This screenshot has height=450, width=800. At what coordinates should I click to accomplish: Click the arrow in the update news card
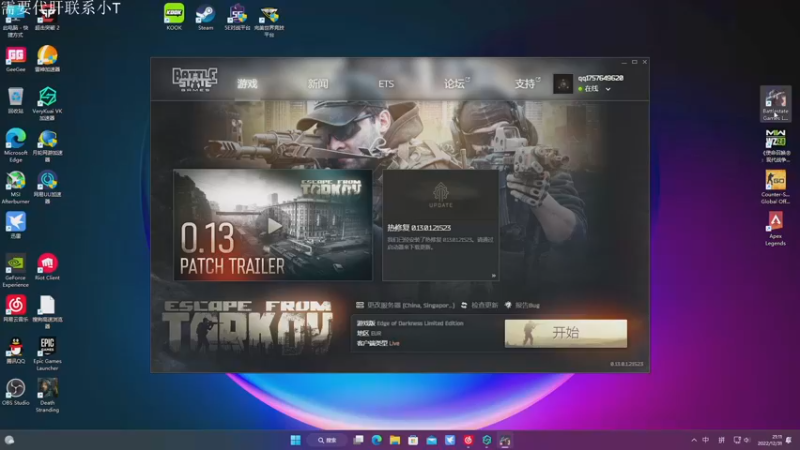(x=493, y=276)
